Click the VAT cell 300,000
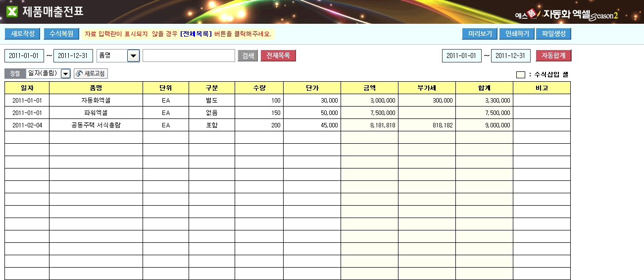The image size is (644, 280). pyautogui.click(x=427, y=100)
